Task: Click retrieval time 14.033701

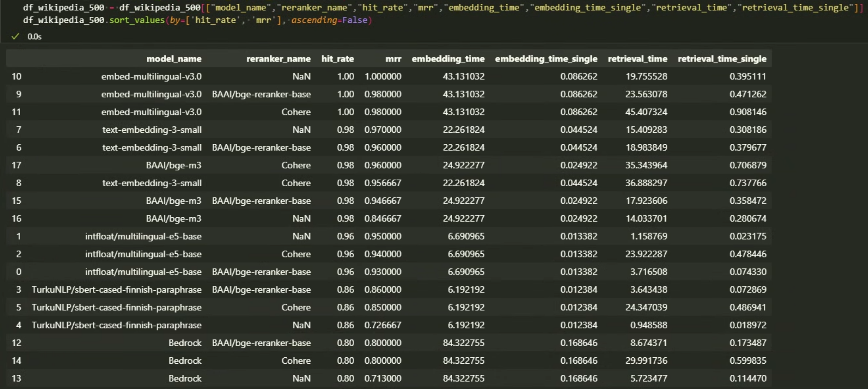Action: pyautogui.click(x=646, y=218)
